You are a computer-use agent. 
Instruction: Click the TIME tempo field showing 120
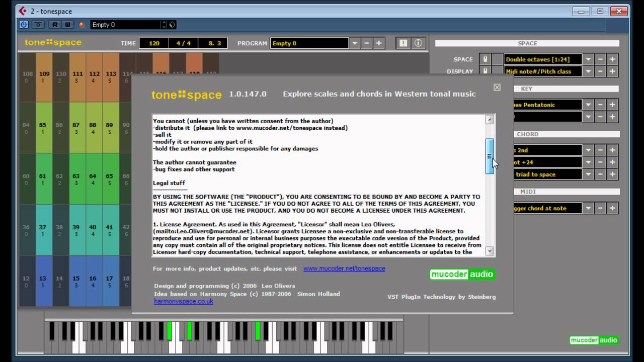click(x=154, y=43)
